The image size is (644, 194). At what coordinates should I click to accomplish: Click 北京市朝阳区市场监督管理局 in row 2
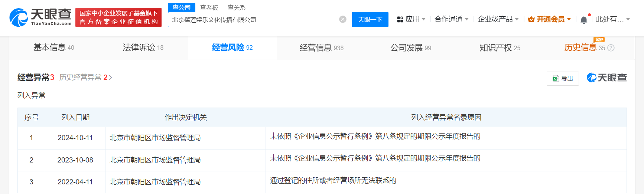click(x=155, y=160)
